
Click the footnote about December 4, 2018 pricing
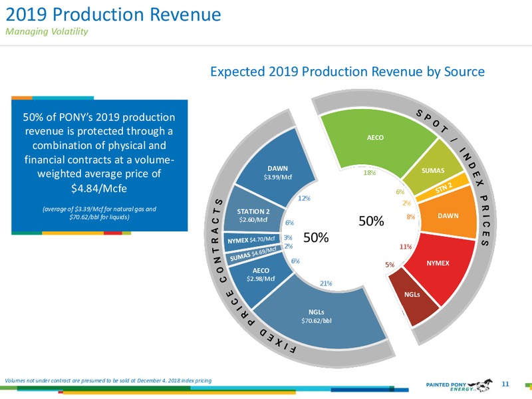108,380
